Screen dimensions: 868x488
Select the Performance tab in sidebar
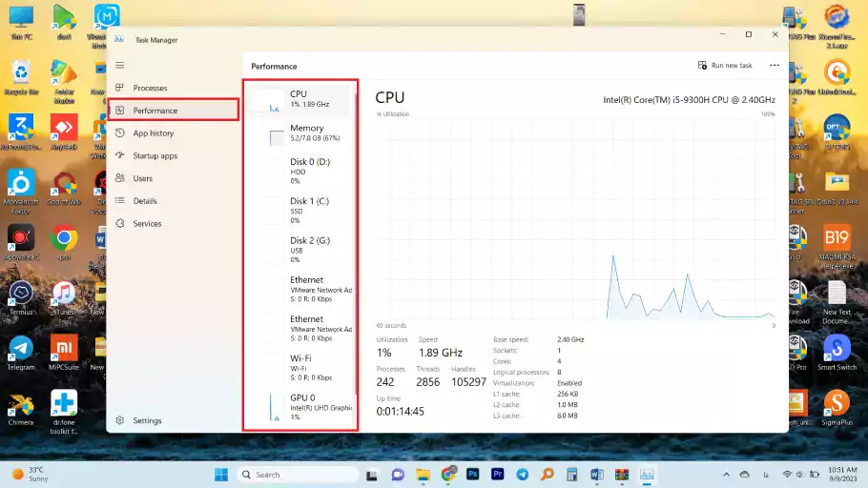click(173, 111)
